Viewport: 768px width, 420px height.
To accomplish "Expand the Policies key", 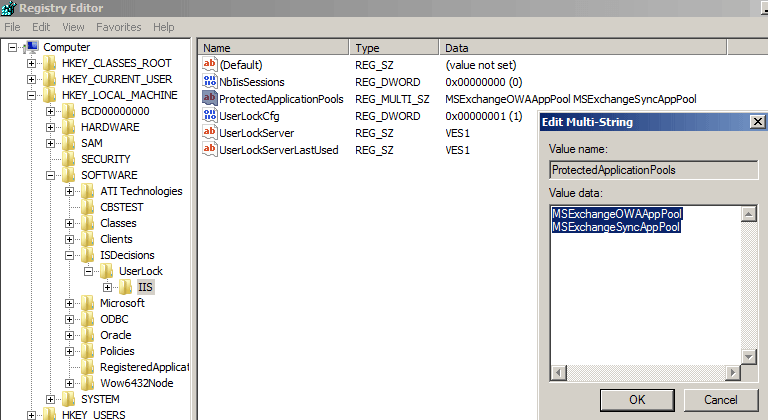I will click(69, 351).
